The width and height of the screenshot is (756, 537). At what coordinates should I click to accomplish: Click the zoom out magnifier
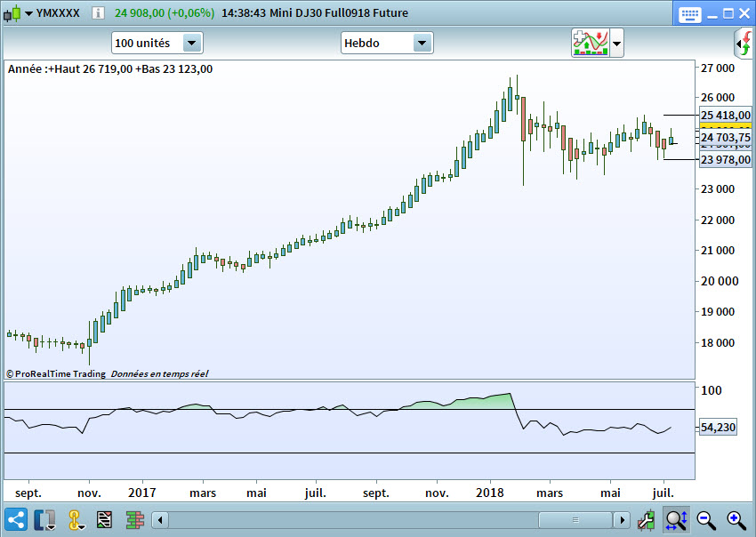(706, 520)
